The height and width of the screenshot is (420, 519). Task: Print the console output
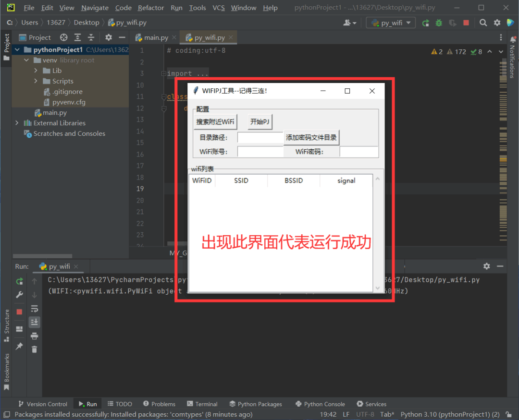[x=34, y=336]
